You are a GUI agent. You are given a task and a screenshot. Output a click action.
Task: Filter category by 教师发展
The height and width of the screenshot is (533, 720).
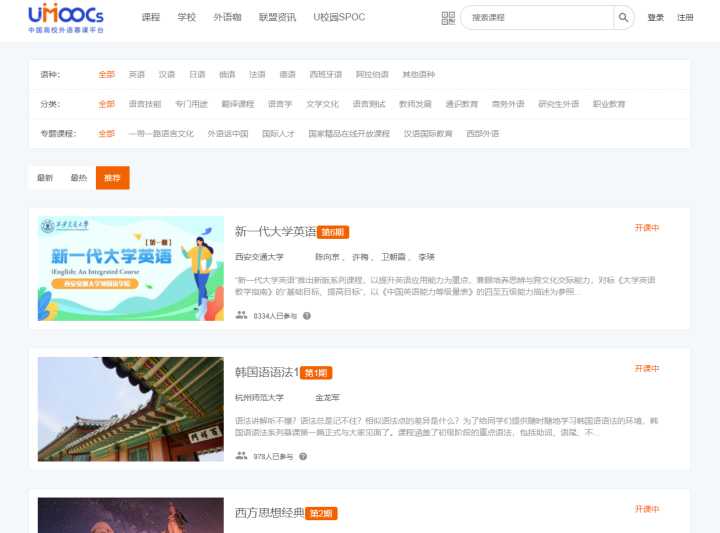click(x=415, y=104)
